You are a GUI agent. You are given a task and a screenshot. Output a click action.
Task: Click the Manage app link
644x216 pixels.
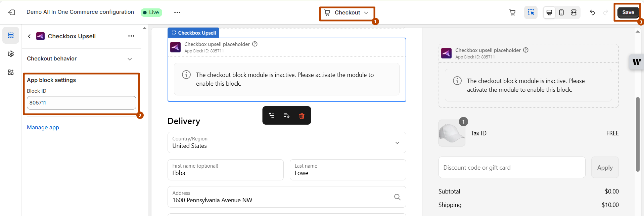[43, 127]
